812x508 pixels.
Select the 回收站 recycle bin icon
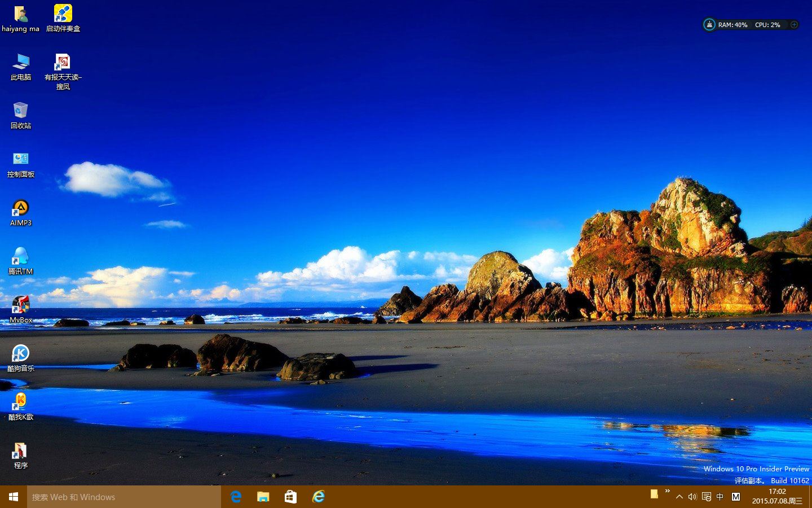(21, 115)
